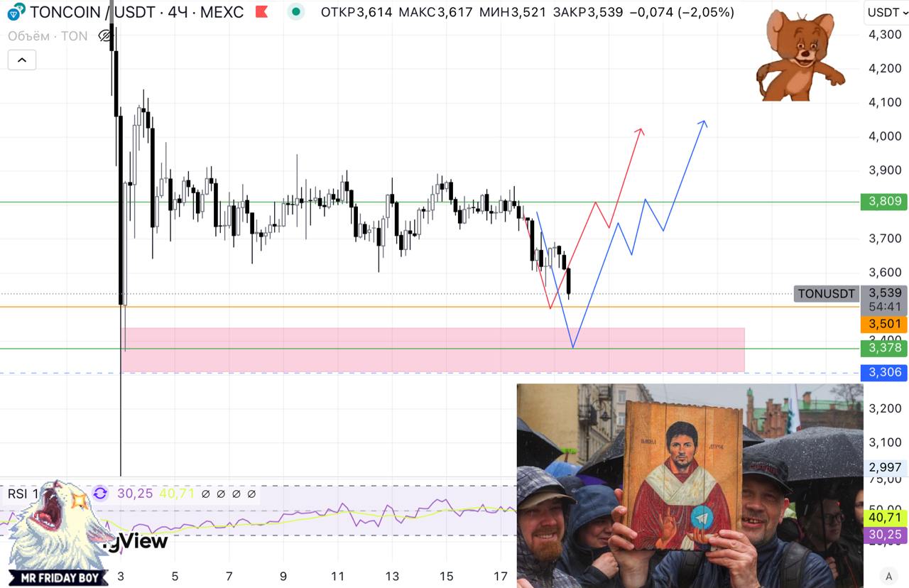This screenshot has height=588, width=909.
Task: Click the TONUSDT last price tag
Action: point(826,293)
